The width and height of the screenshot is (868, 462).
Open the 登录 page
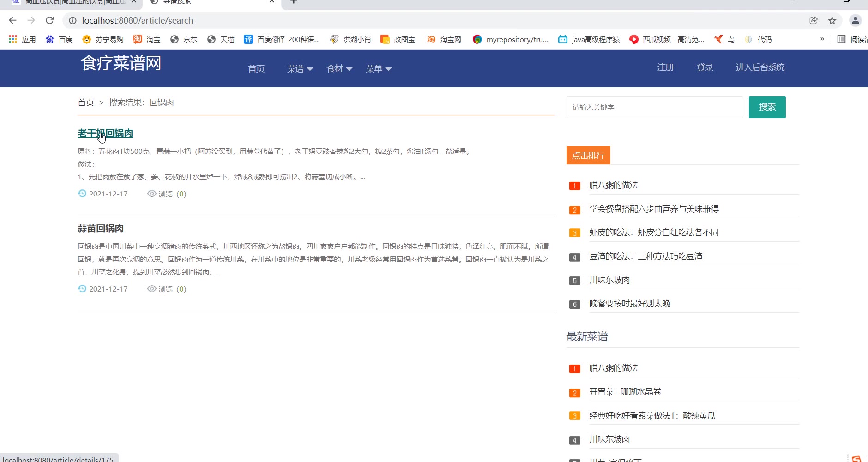click(x=705, y=67)
